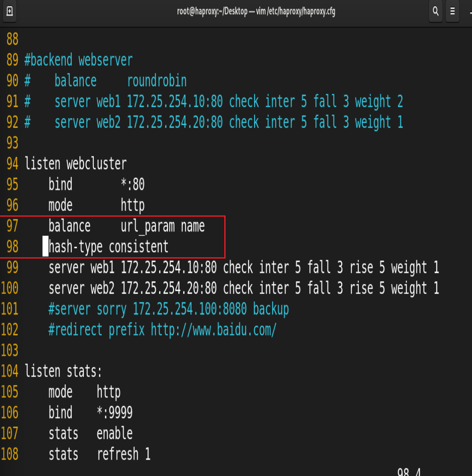472x476 pixels.
Task: Click 'balance' on line 97
Action: click(70, 226)
